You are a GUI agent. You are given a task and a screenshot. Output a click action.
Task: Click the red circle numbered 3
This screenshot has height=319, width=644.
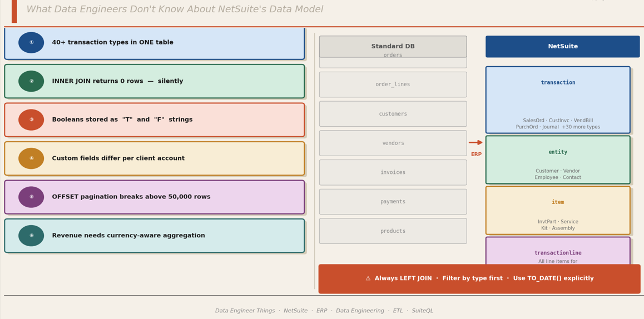(x=31, y=120)
